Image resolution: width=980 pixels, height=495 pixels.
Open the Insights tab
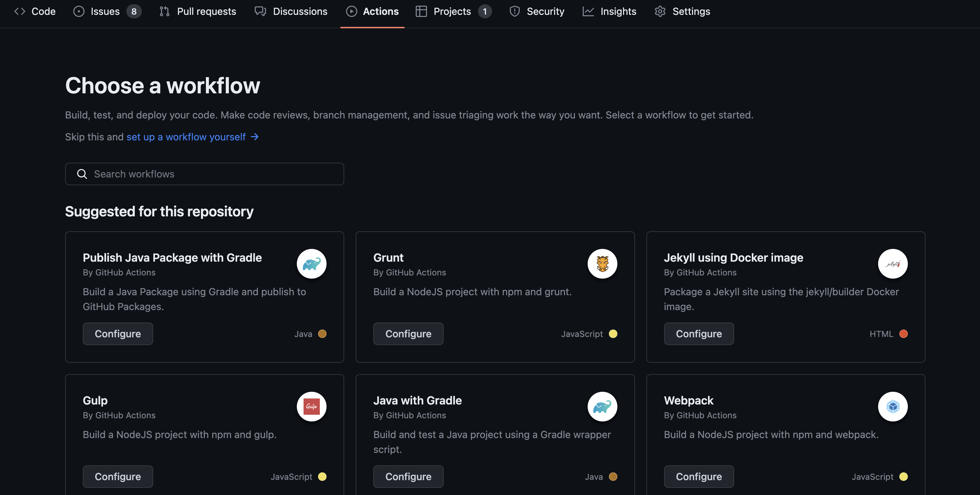618,11
